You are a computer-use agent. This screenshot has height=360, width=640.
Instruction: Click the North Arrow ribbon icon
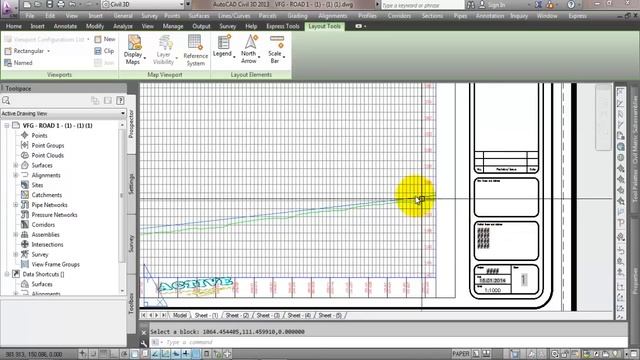(x=251, y=42)
